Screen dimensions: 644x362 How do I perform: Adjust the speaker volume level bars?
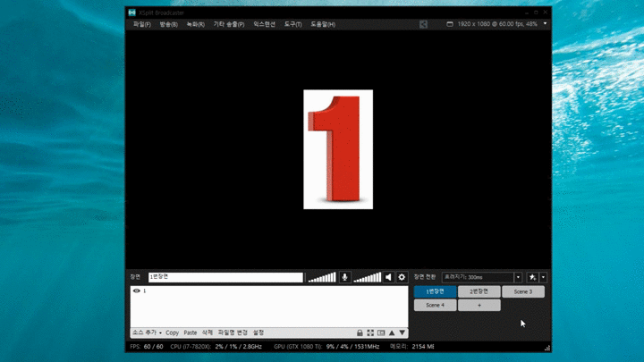368,277
